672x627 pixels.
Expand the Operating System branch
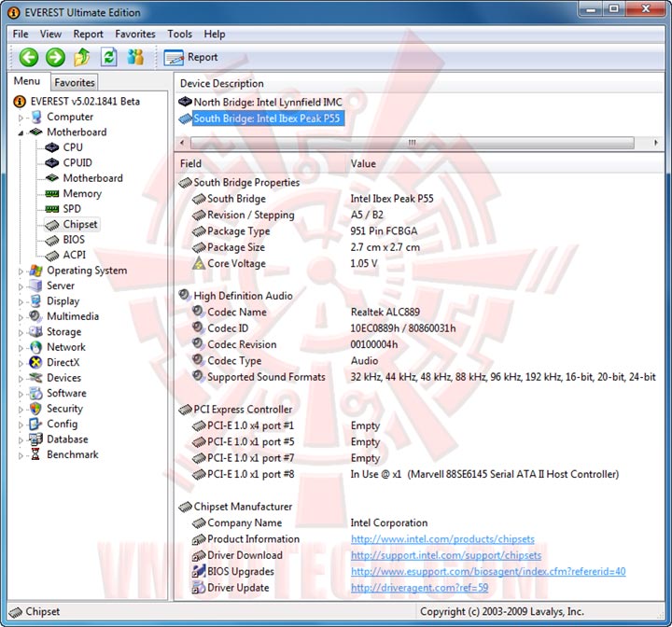21,272
